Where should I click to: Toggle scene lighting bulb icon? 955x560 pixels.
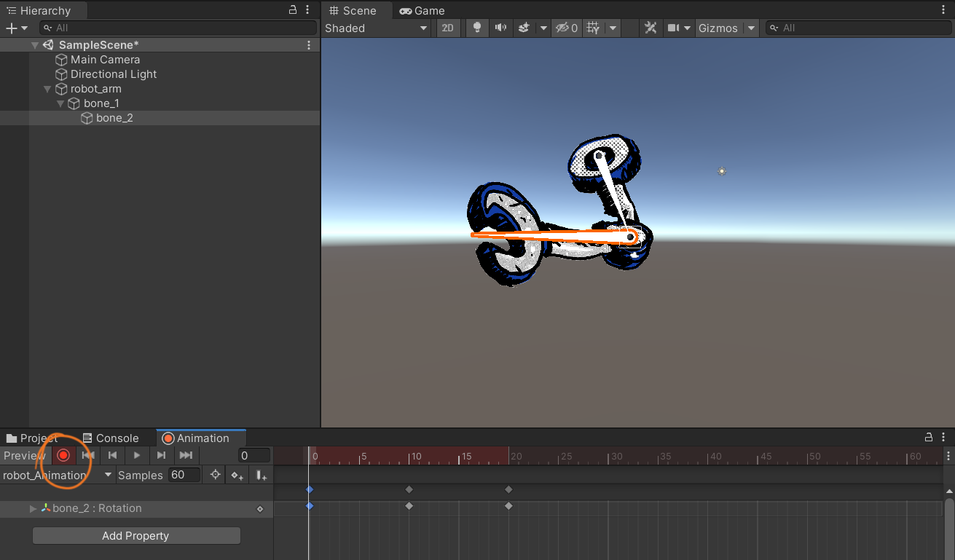click(x=477, y=28)
